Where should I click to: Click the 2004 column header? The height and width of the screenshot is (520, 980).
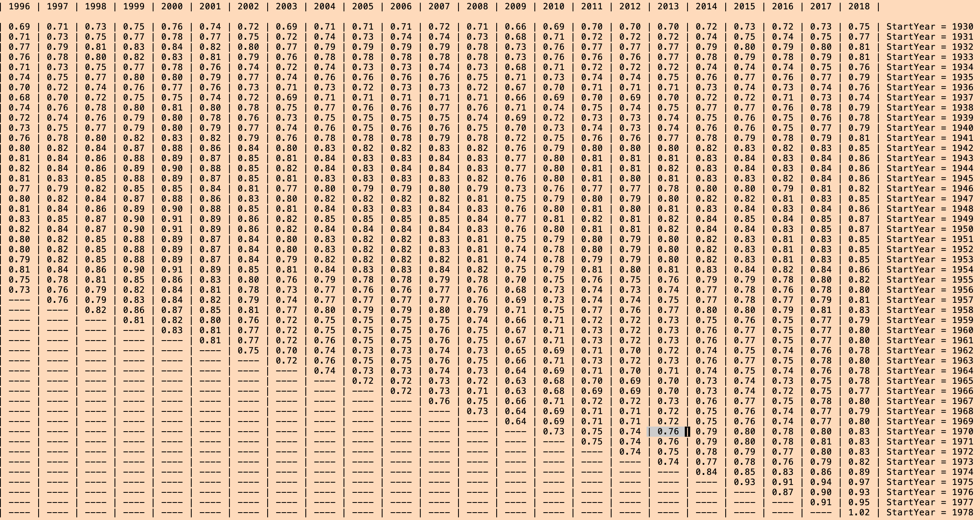point(325,6)
